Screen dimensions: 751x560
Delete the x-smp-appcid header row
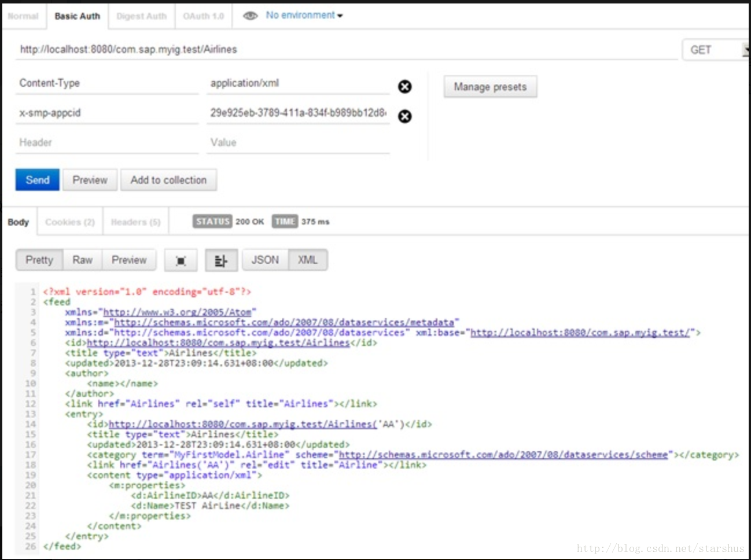[405, 116]
